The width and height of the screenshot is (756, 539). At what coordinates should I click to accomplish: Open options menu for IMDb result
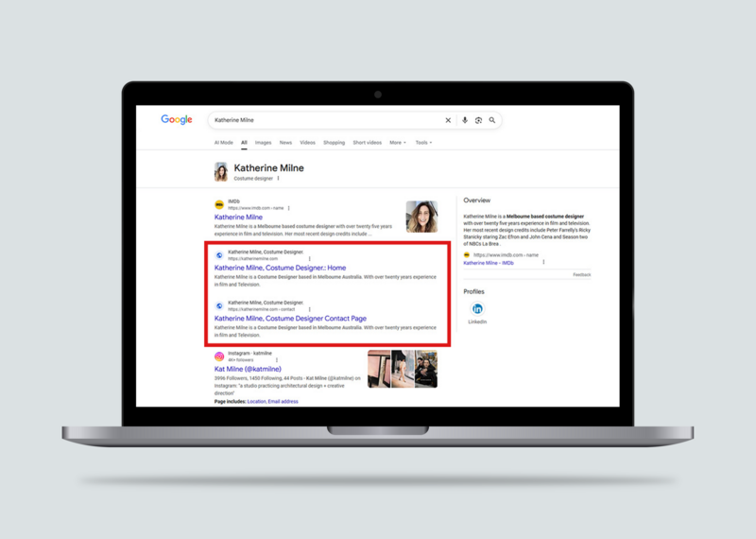(x=289, y=208)
